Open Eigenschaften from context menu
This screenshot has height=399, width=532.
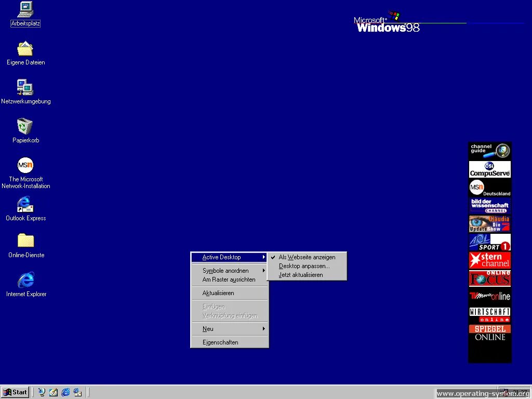[x=229, y=342]
